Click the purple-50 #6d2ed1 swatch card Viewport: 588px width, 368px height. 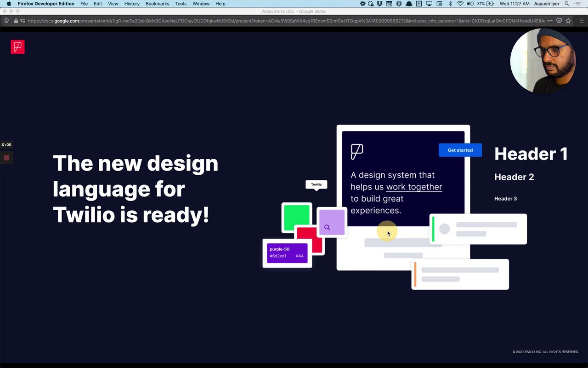coord(287,253)
